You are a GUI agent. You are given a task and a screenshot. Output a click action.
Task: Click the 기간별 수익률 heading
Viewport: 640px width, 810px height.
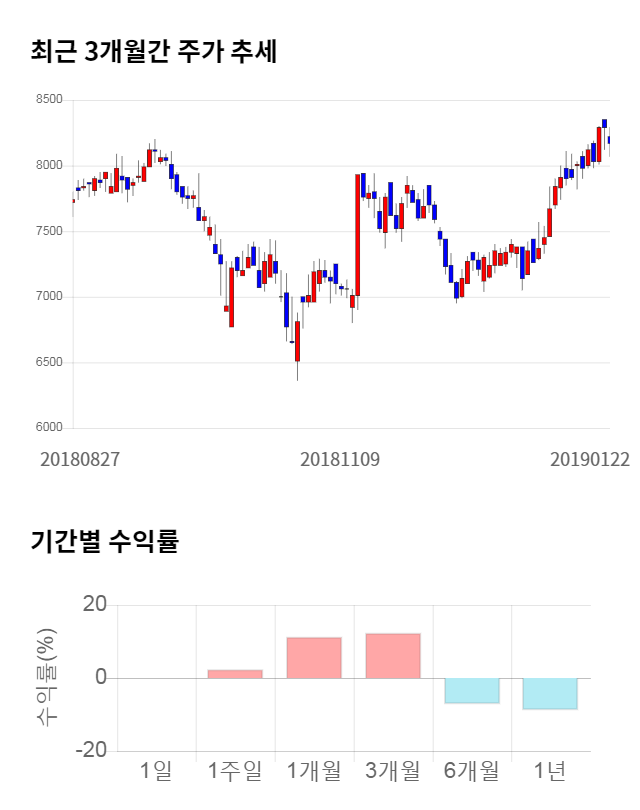click(104, 542)
